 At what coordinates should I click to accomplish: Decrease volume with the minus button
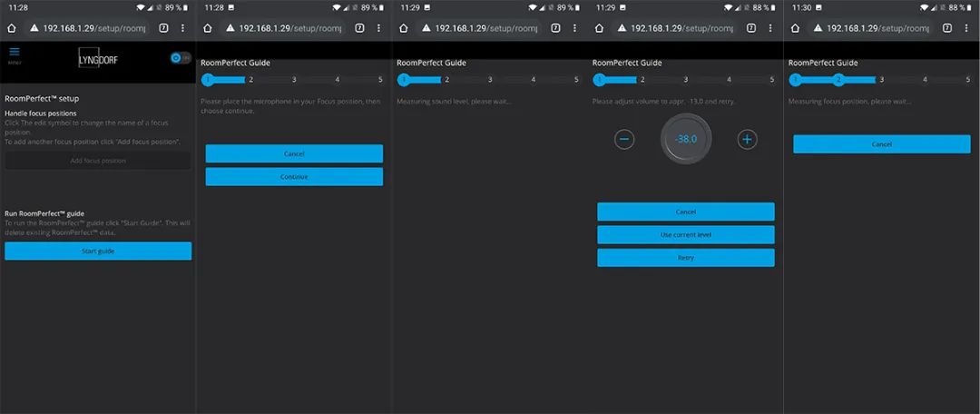coord(624,139)
